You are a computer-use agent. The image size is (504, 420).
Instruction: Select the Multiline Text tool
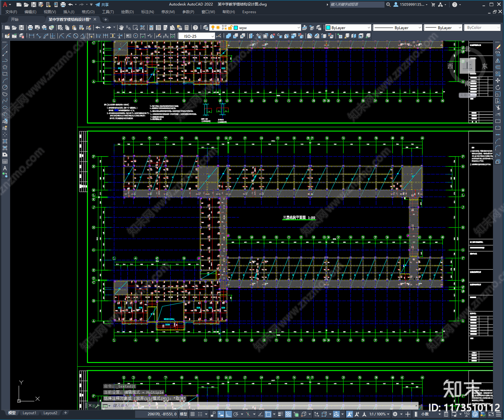coord(5,168)
